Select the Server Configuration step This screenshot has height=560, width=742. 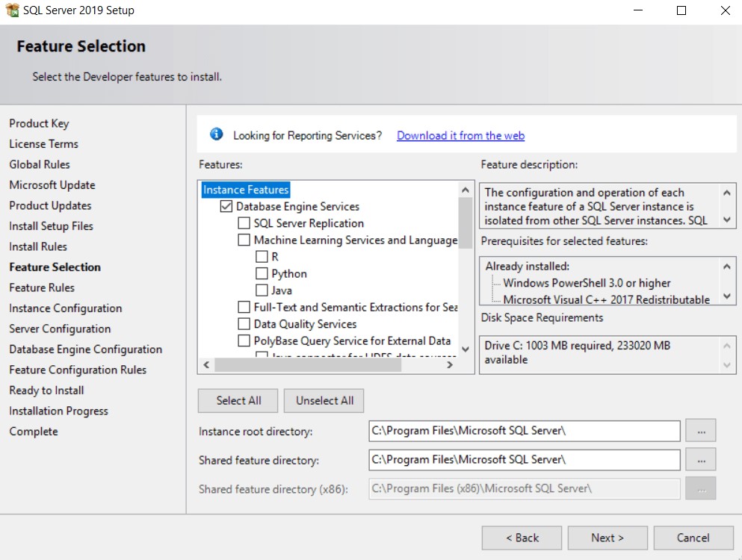tap(60, 329)
